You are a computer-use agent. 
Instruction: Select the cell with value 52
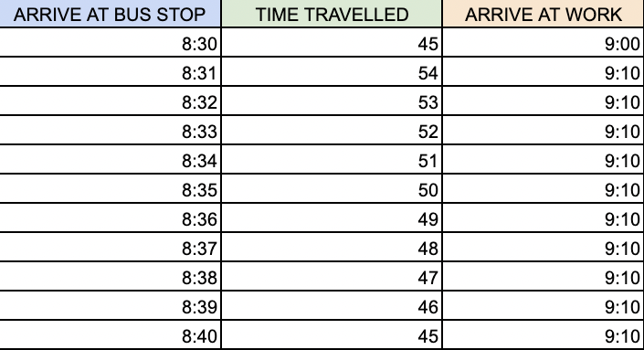[x=332, y=131]
